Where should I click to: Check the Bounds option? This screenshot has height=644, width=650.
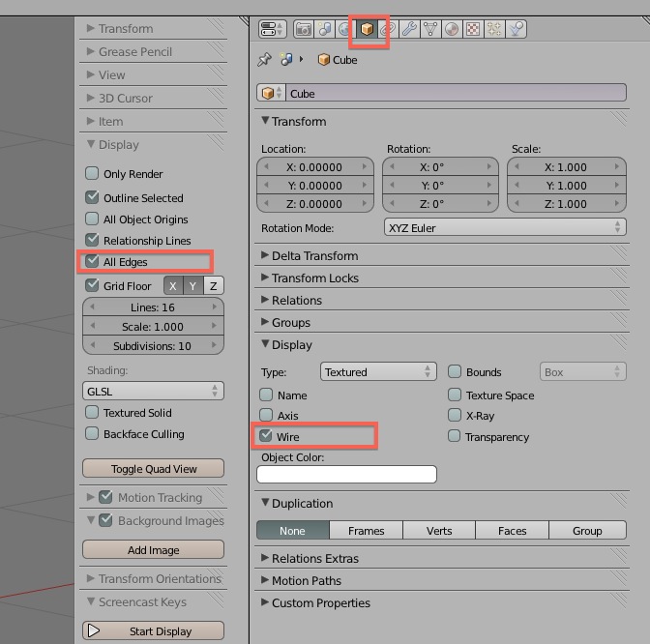point(455,371)
